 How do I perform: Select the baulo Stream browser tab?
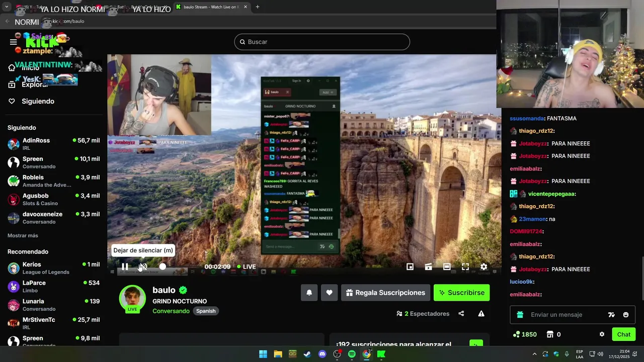(x=212, y=7)
